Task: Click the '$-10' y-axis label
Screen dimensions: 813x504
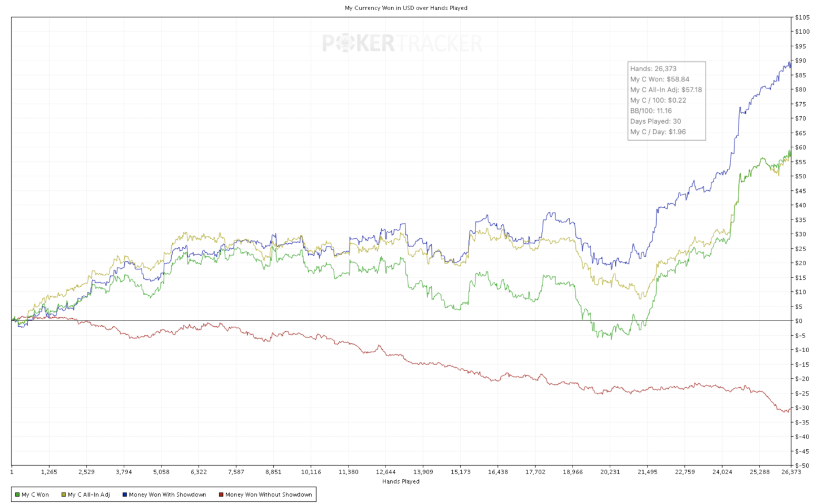Action: tap(802, 350)
